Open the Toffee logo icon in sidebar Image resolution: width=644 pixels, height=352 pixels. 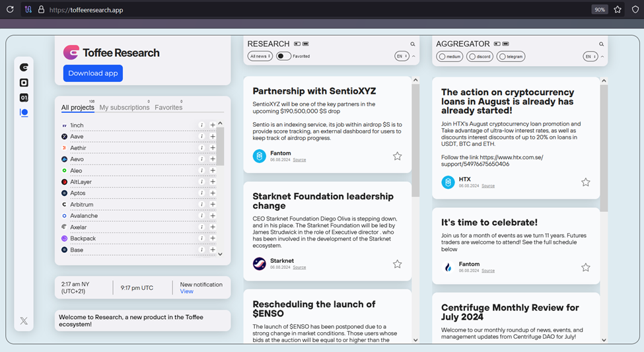pos(24,67)
